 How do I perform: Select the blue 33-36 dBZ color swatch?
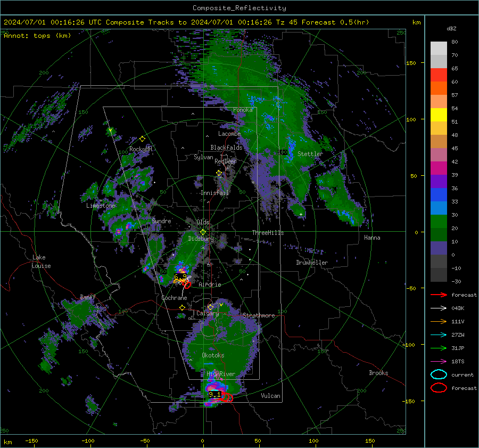439,195
